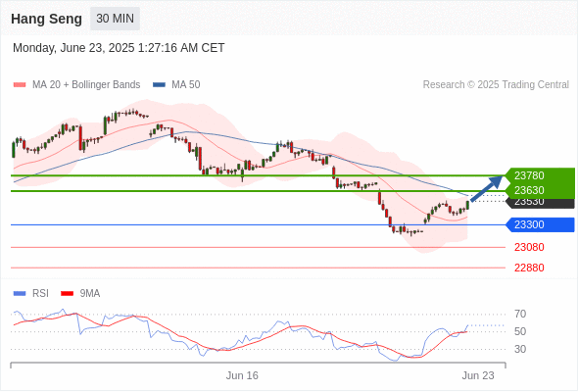Click the Jun 16 date axis label
The width and height of the screenshot is (578, 392).
pos(242,375)
